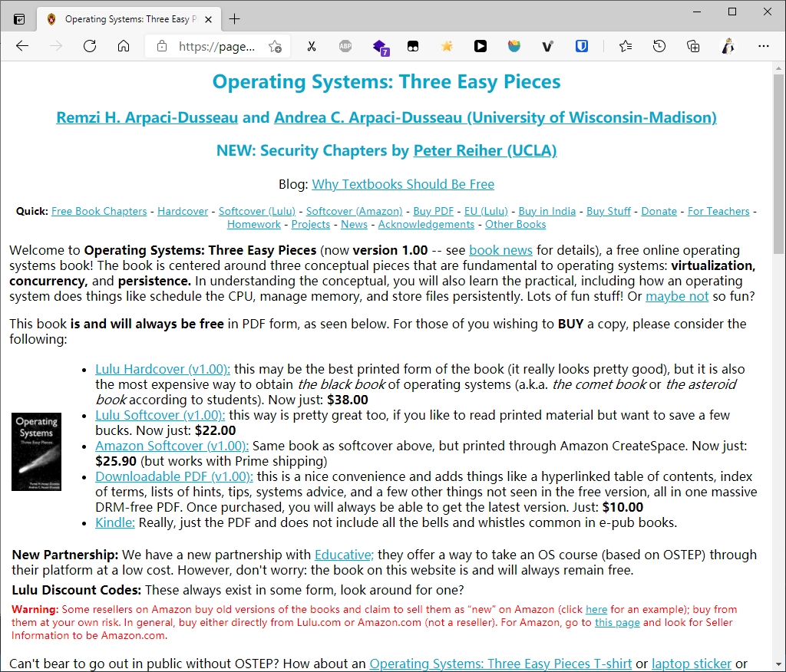Open the user profile avatar
Screen dimensions: 786x672
pyautogui.click(x=728, y=46)
